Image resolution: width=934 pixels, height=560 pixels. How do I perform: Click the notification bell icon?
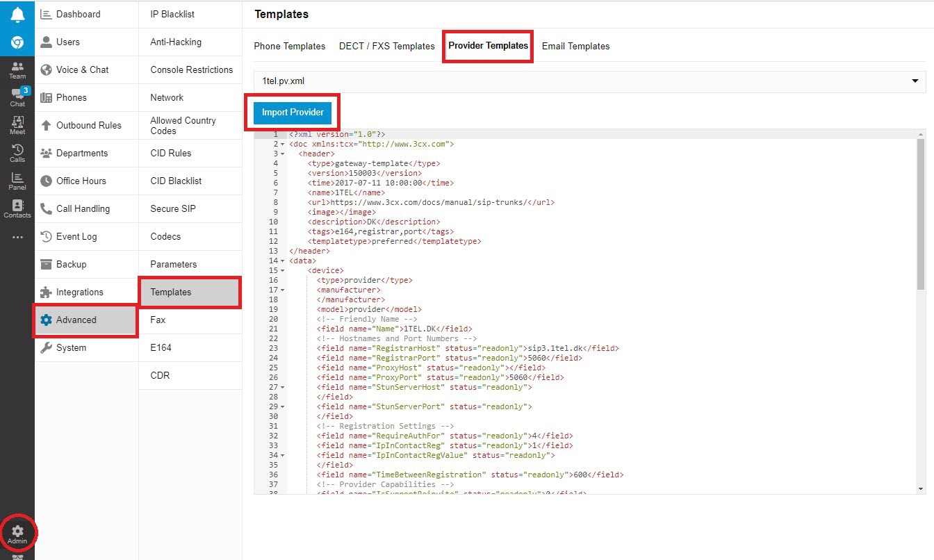(x=17, y=15)
